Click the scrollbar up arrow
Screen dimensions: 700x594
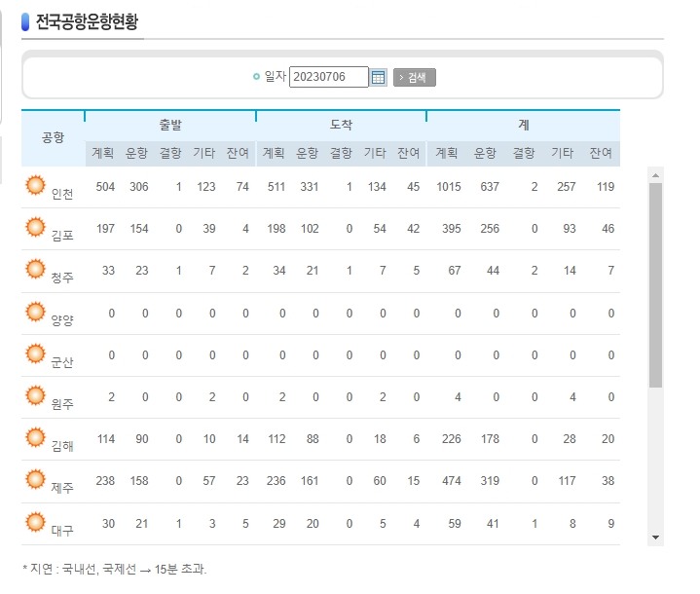[x=655, y=175]
